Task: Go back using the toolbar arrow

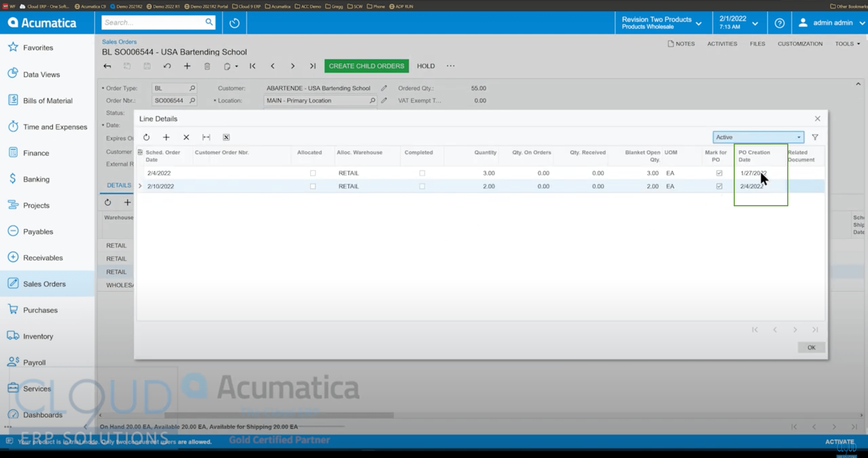Action: (x=107, y=66)
